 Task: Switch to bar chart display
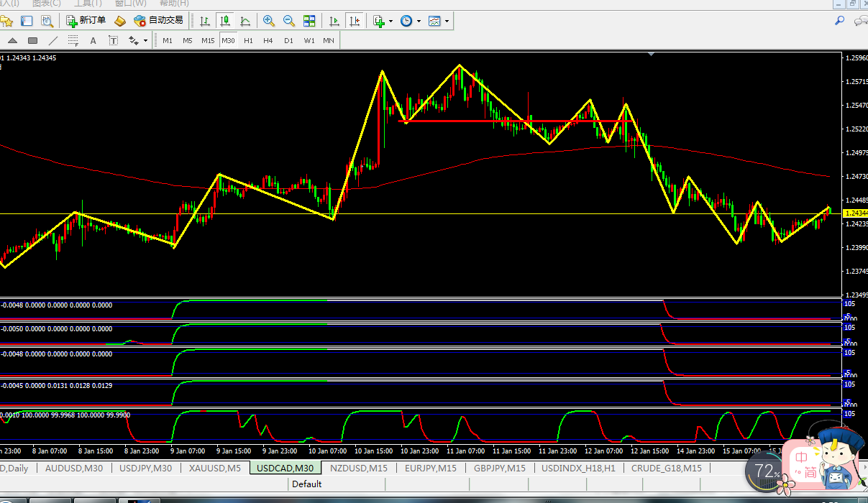[x=205, y=21]
